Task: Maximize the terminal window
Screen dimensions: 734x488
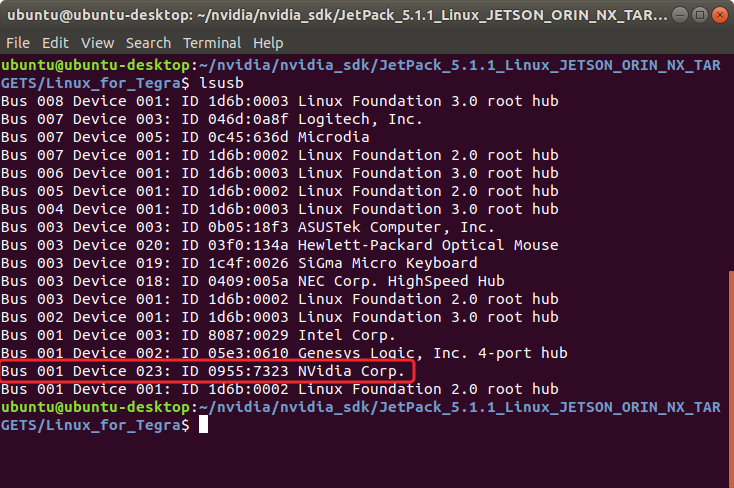Action: point(700,15)
